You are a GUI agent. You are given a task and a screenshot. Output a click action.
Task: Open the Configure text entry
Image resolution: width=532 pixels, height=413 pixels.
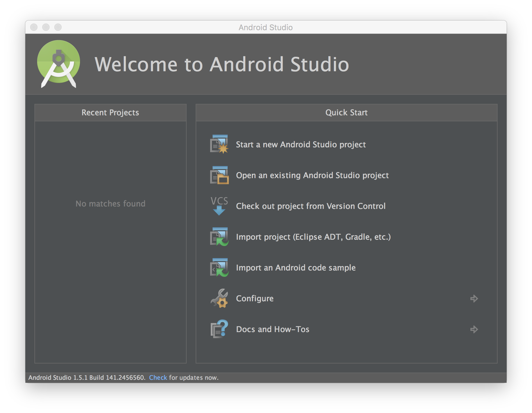click(x=255, y=299)
